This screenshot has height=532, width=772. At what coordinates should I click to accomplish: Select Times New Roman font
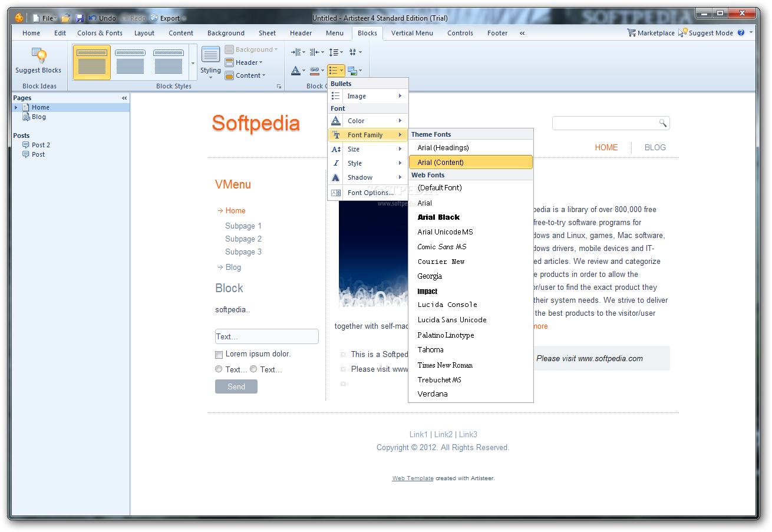471,365
